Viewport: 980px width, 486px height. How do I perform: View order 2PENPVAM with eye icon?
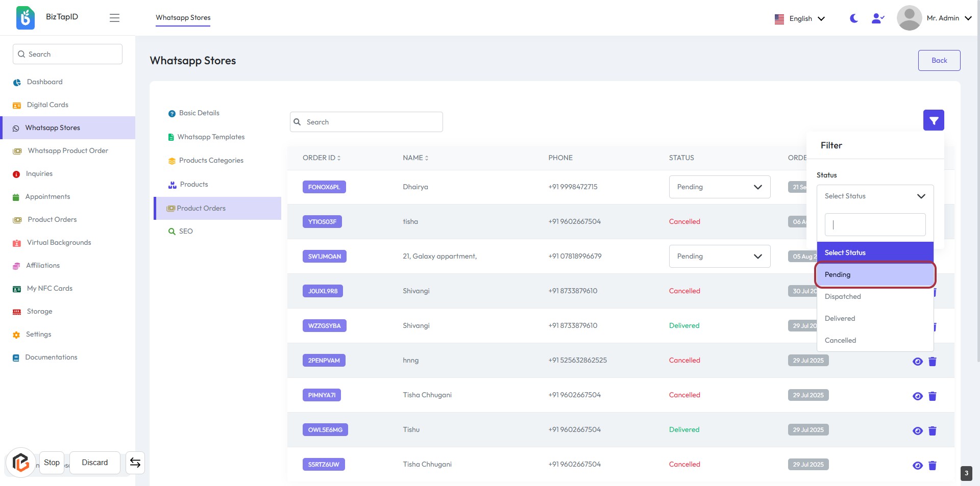(x=917, y=362)
